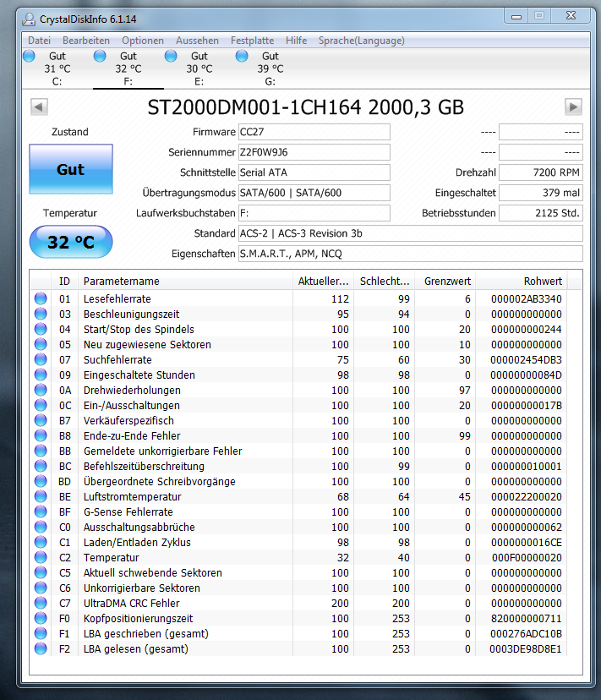Viewport: 601px width, 700px height.
Task: Click the ID column header
Action: [65, 282]
